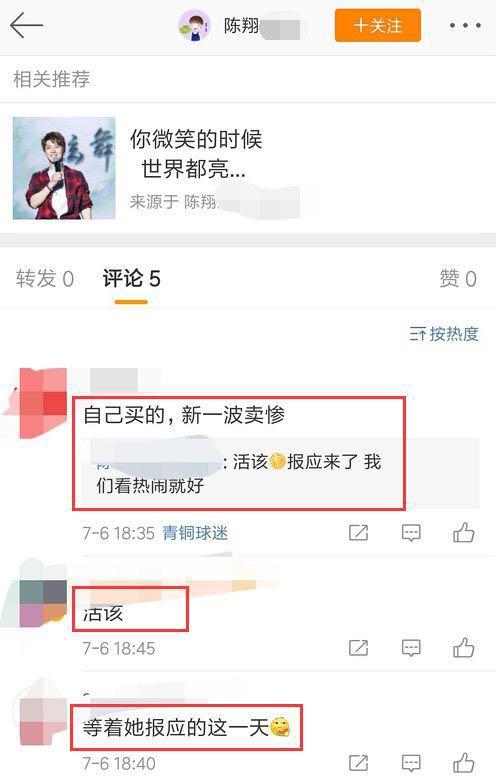Select the 评论 5 tab
The height and width of the screenshot is (782, 496).
(x=132, y=278)
